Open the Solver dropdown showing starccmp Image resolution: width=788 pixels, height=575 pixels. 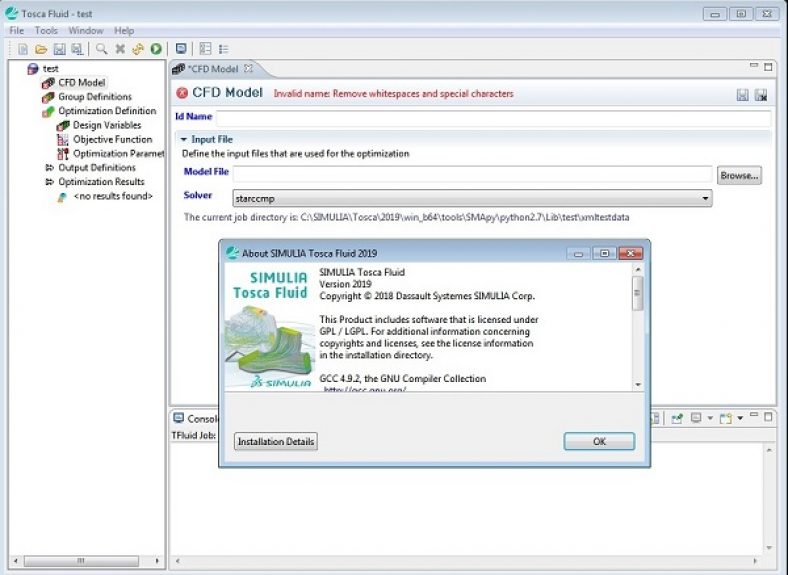472,199
